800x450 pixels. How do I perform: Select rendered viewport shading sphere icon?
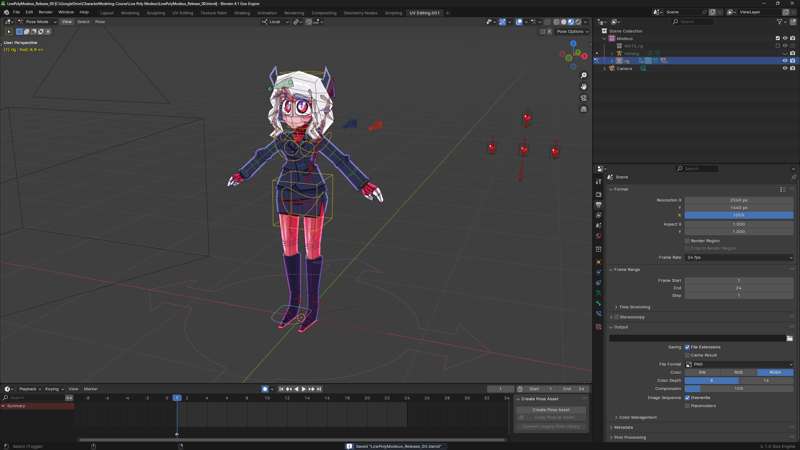578,22
